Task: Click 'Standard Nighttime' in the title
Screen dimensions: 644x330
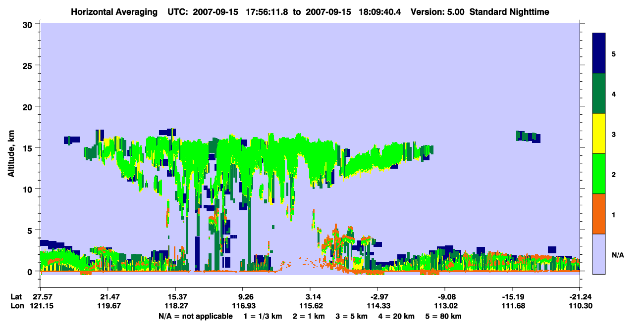Action: coord(509,11)
